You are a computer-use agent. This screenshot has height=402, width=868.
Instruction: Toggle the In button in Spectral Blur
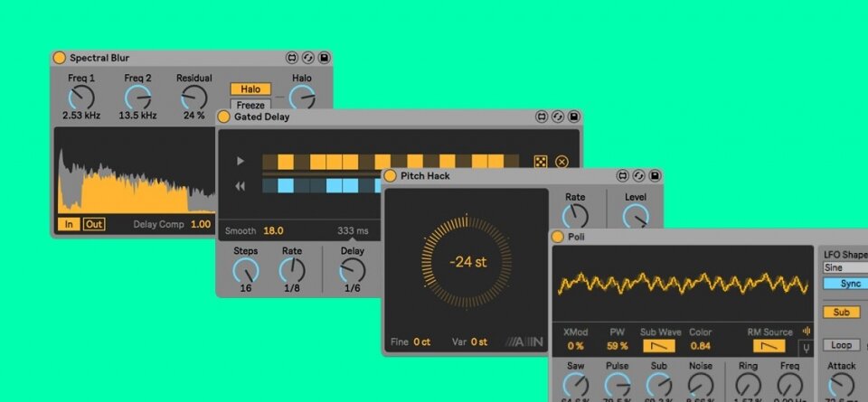(x=69, y=224)
